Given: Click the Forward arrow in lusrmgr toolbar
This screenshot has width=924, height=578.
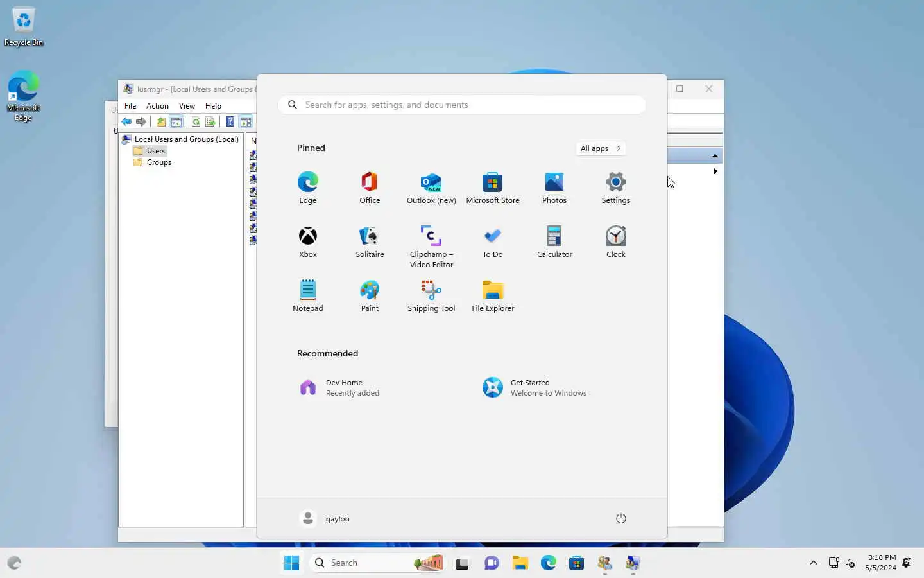Looking at the screenshot, I should click(x=141, y=122).
